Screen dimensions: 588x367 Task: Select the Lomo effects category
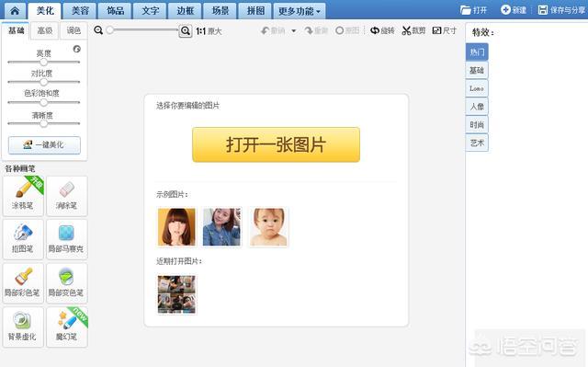[477, 88]
